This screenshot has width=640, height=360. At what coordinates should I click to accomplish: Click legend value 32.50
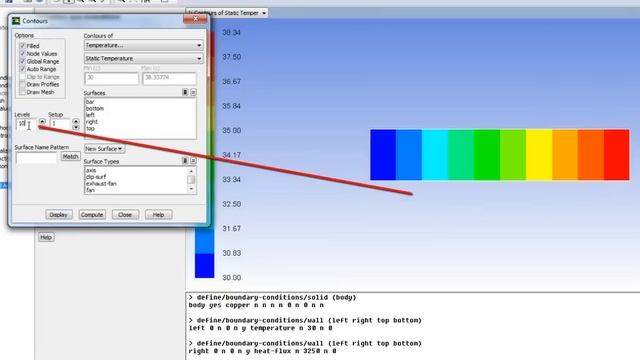231,204
